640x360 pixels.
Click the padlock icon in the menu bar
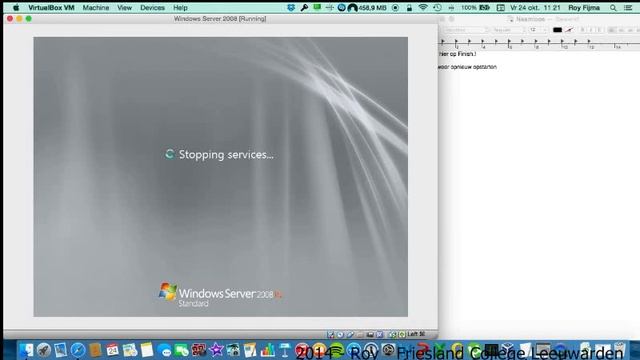(409, 8)
